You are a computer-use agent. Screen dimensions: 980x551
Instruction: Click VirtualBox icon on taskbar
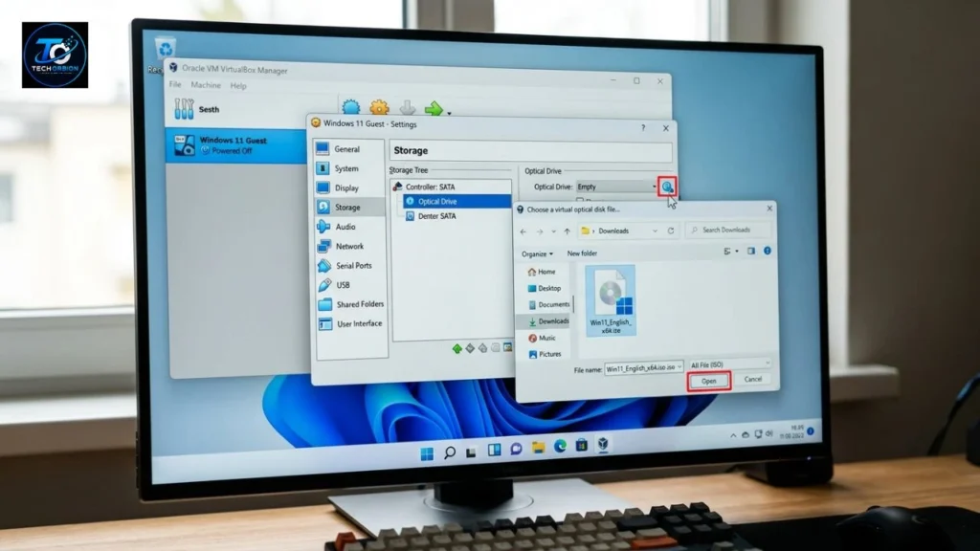pos(603,444)
